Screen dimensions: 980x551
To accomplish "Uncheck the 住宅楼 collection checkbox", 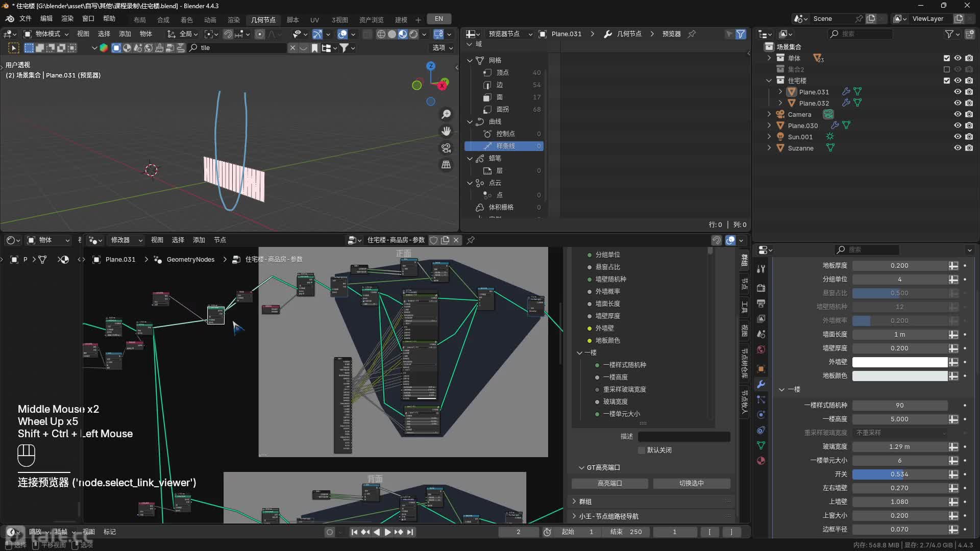I will click(x=947, y=81).
